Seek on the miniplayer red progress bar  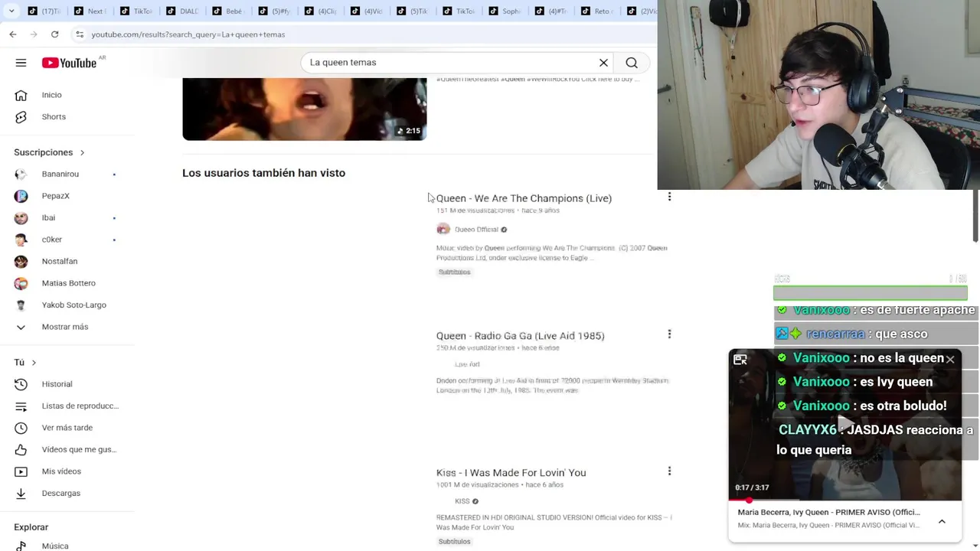coord(844,500)
